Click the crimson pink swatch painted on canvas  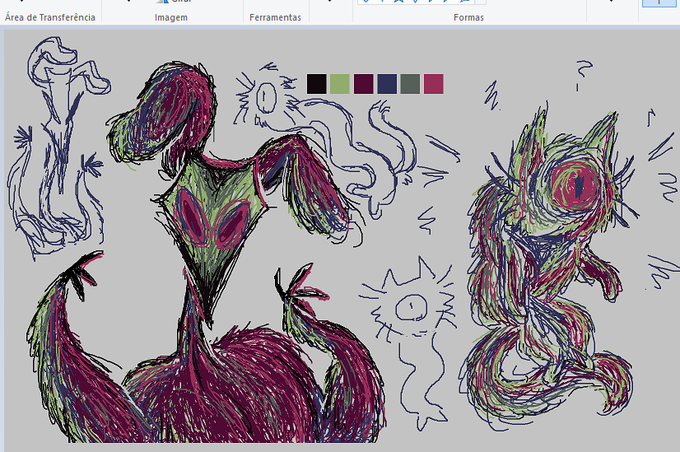[x=434, y=84]
